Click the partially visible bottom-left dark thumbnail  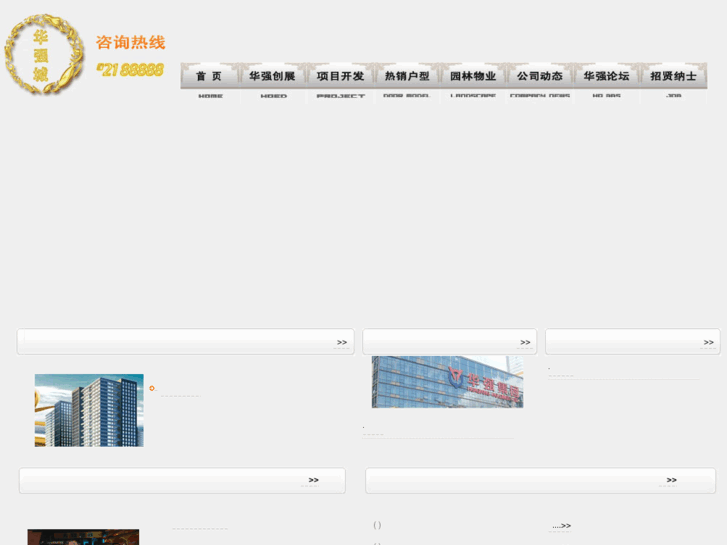point(83,537)
